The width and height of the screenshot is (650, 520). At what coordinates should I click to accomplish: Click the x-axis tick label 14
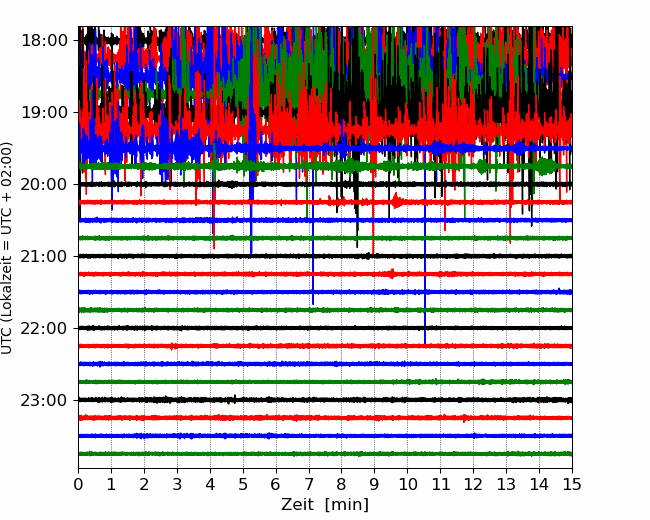click(x=539, y=484)
